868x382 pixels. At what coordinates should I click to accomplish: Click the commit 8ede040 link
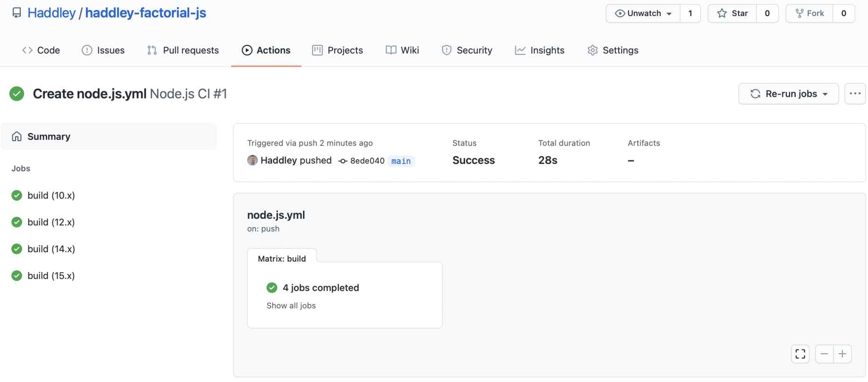[367, 161]
